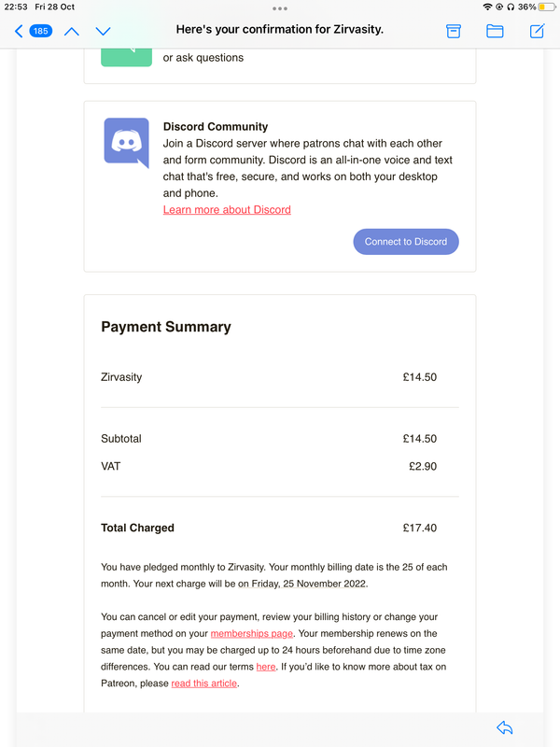
Task: Tap the battery status indicator
Action: tap(547, 7)
